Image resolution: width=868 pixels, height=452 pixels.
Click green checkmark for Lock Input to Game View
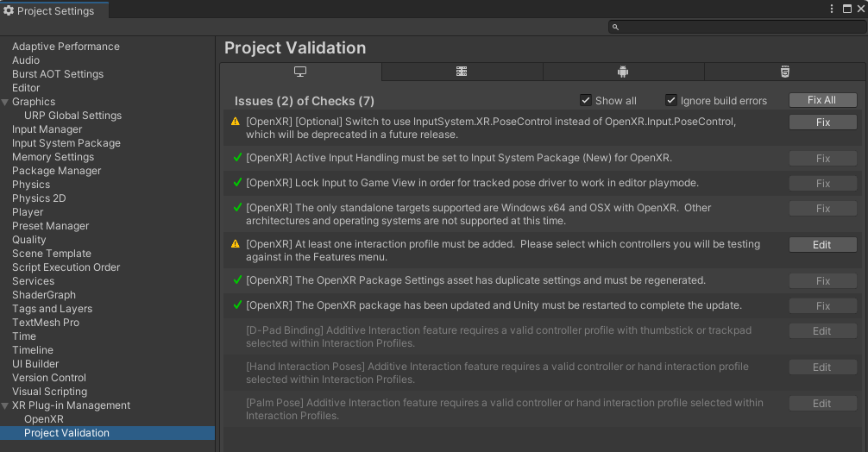[x=237, y=183]
